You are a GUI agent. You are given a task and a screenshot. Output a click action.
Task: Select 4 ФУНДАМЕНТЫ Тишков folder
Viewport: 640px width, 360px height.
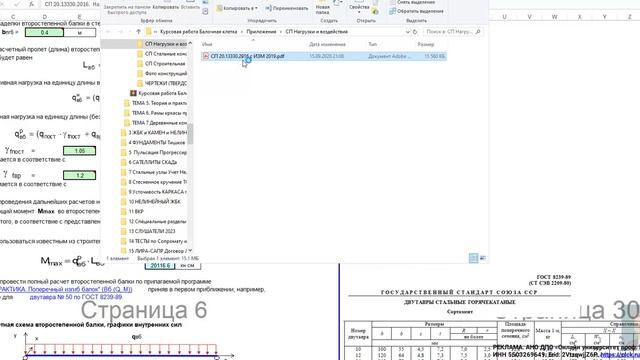click(154, 142)
